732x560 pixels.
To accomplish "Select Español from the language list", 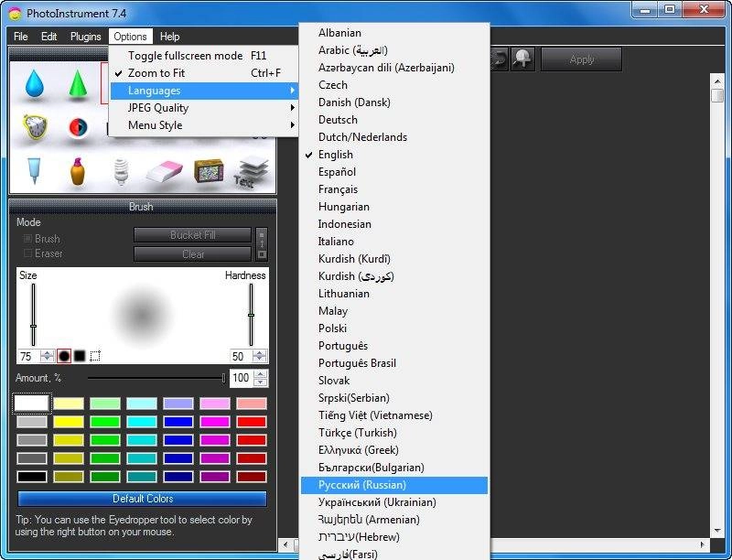I will point(394,172).
